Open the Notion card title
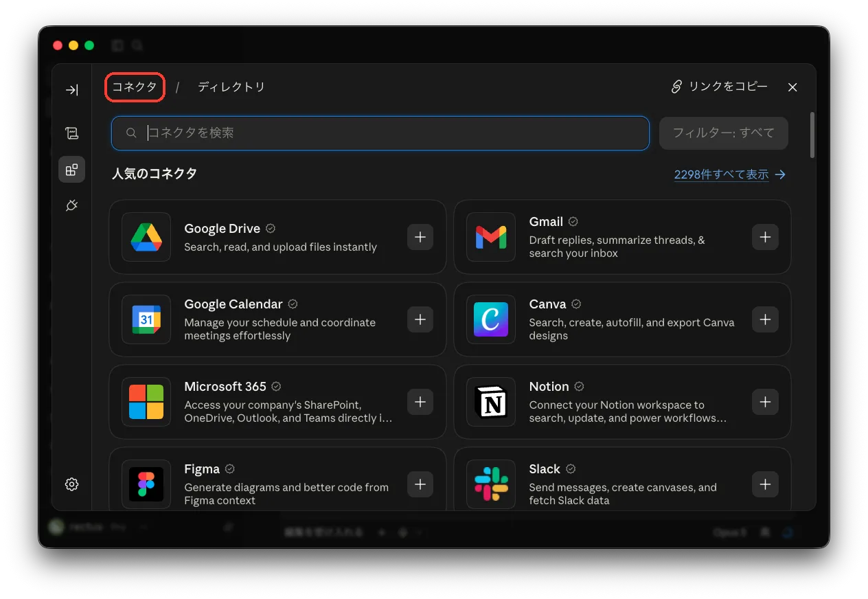The width and height of the screenshot is (868, 599). tap(549, 387)
